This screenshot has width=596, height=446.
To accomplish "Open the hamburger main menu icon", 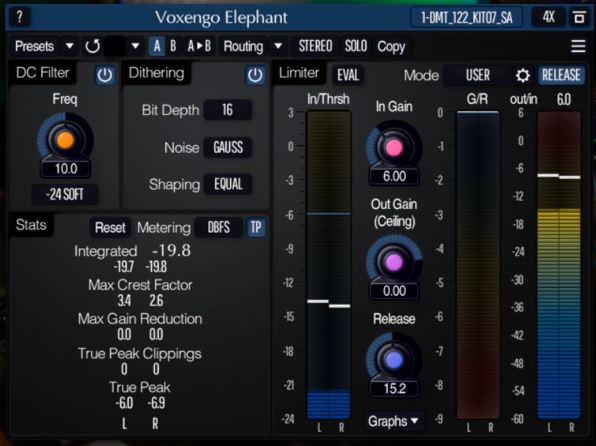I will 578,46.
